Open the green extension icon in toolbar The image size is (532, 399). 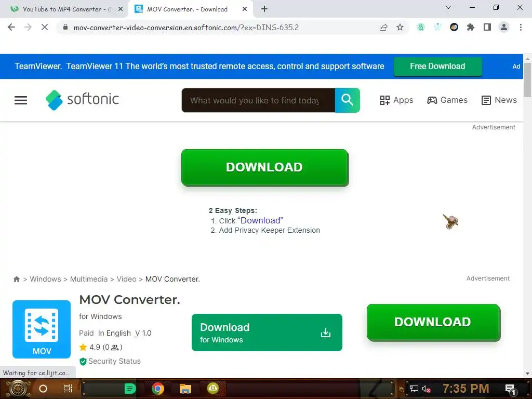click(421, 27)
